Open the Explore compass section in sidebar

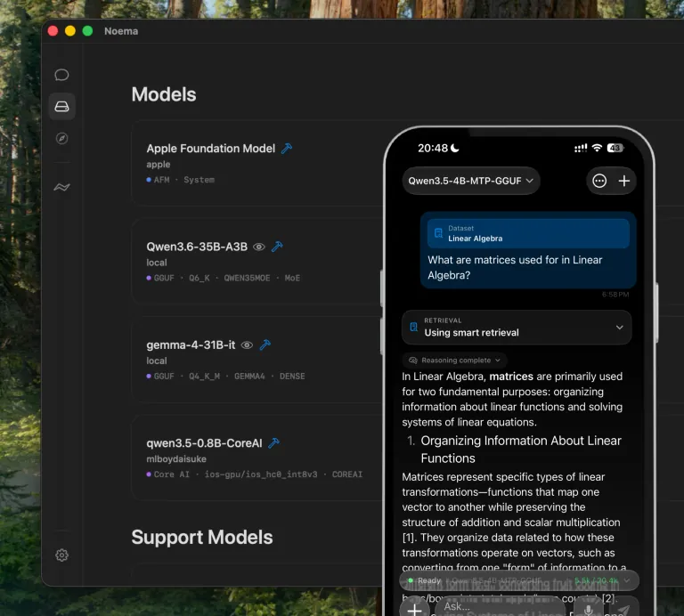(61, 138)
